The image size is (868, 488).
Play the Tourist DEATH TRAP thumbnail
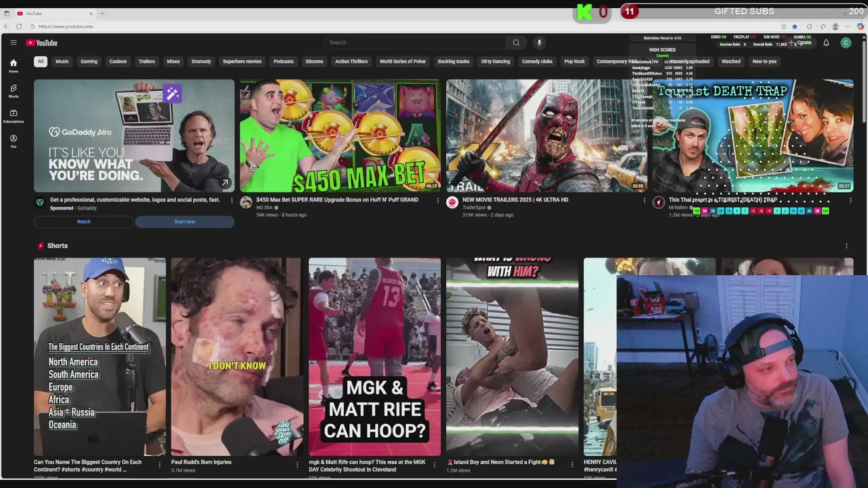[753, 136]
